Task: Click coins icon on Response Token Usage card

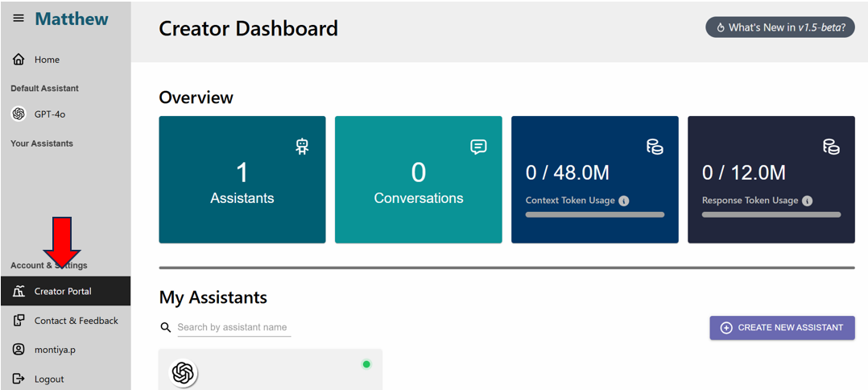Action: point(831,147)
